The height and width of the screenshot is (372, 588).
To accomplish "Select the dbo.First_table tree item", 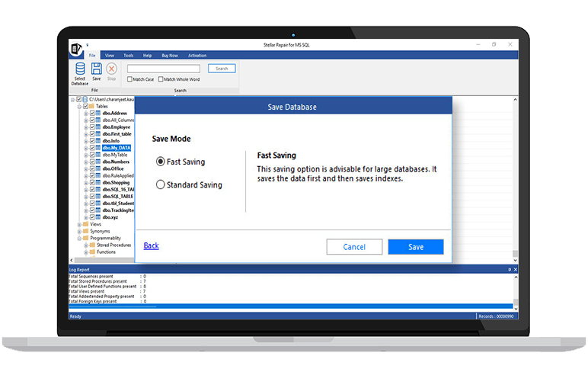I will [117, 134].
